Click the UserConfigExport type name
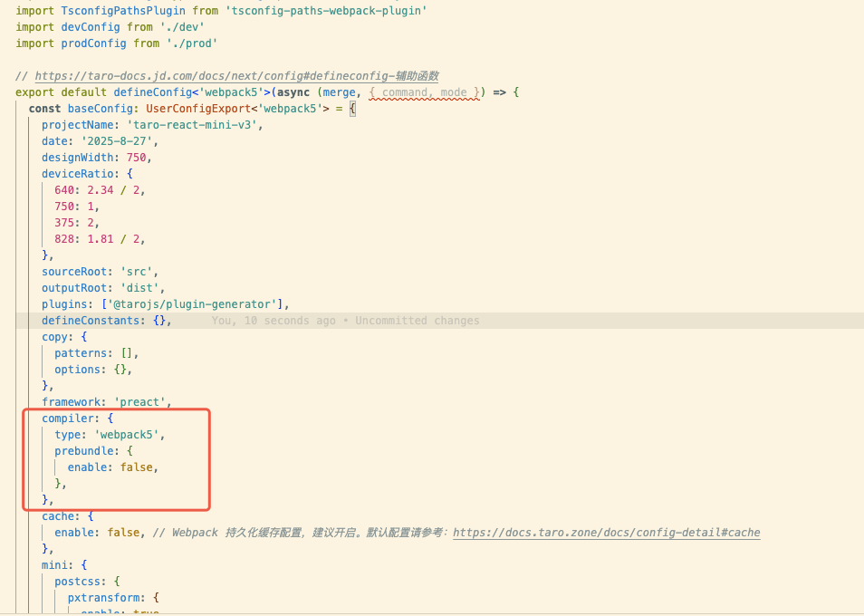 point(198,109)
